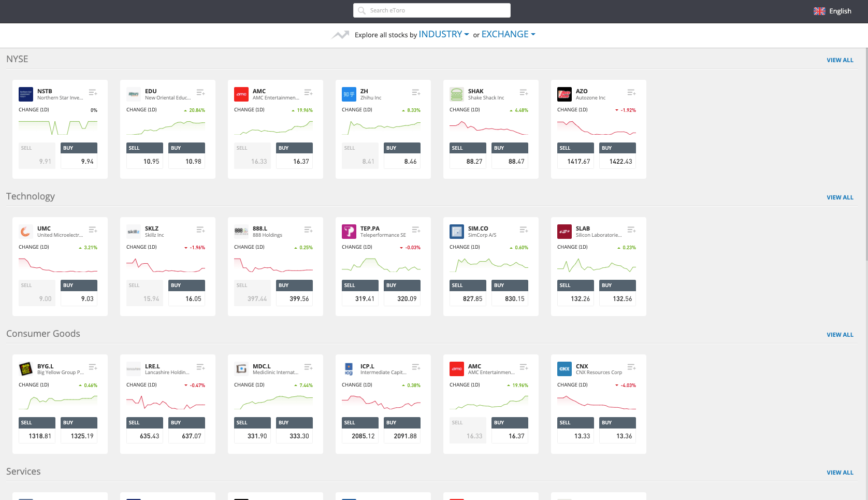Open the Consumer Goods section heading
Screen dimensions: 868x500
point(43,334)
